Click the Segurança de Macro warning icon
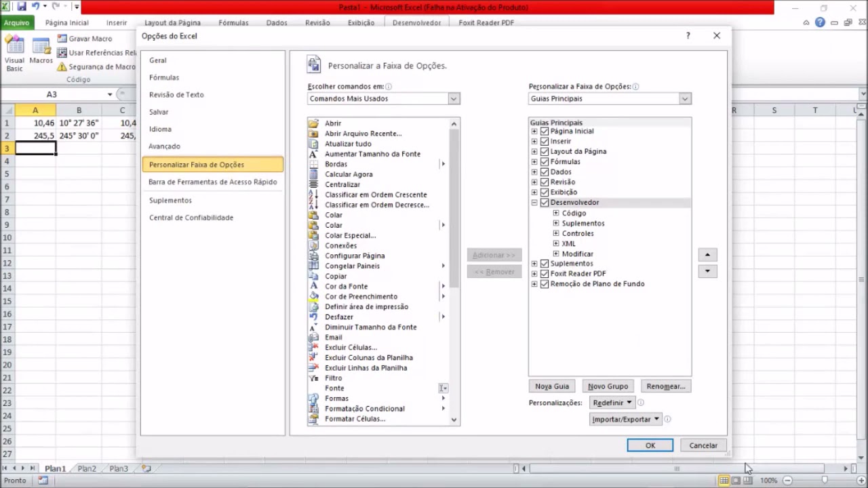The height and width of the screenshot is (488, 868). click(x=62, y=66)
